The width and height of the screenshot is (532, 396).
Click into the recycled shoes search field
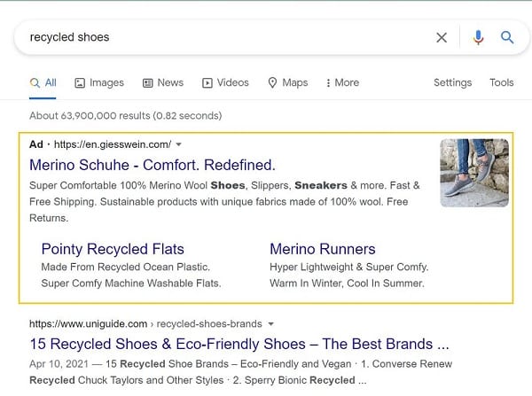pyautogui.click(x=224, y=37)
